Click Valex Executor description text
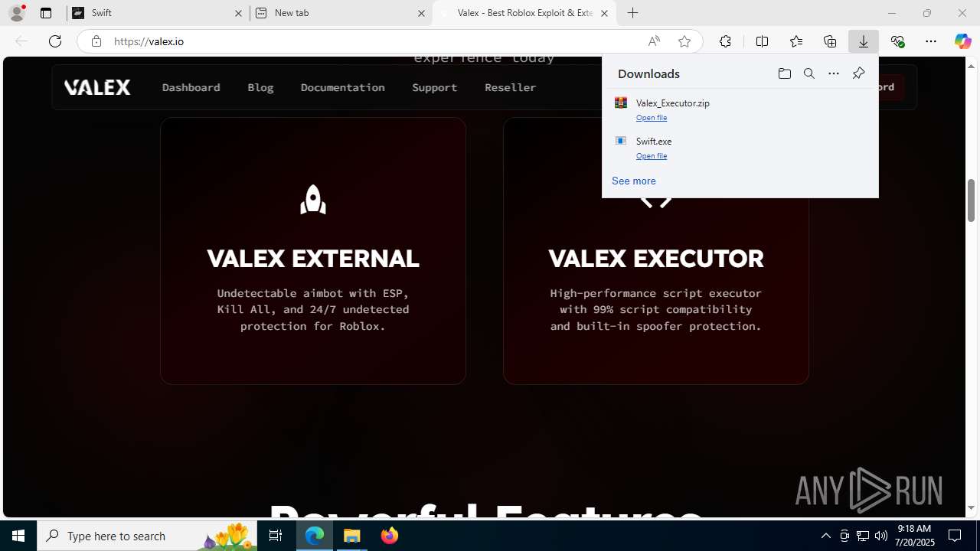 tap(656, 309)
